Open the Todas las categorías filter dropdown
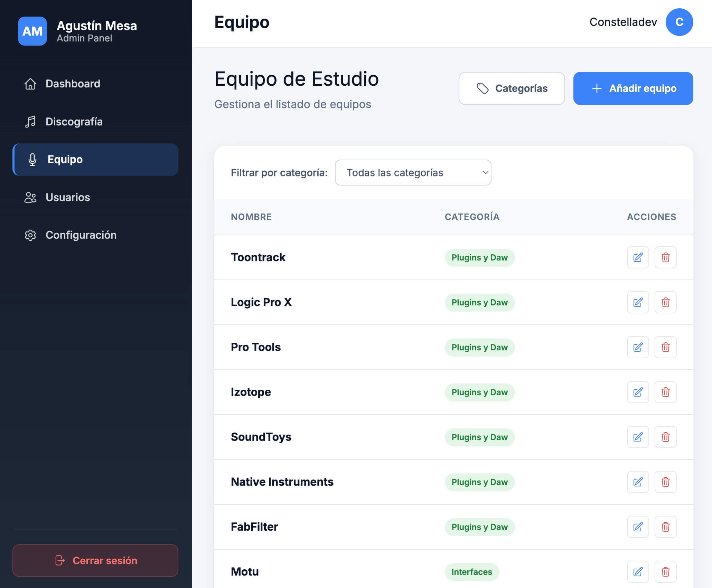The width and height of the screenshot is (712, 588). click(413, 173)
